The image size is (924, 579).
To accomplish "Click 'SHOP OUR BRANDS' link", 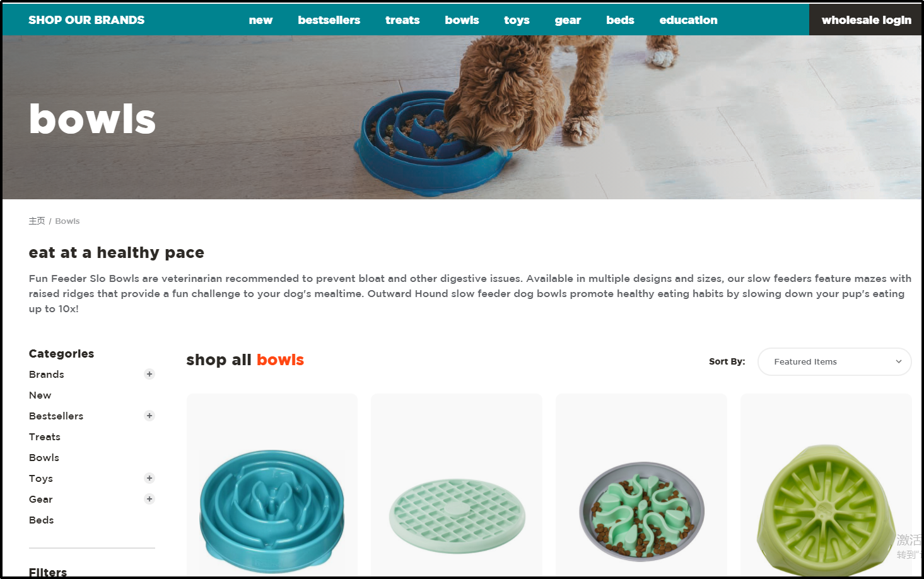I will pyautogui.click(x=86, y=20).
